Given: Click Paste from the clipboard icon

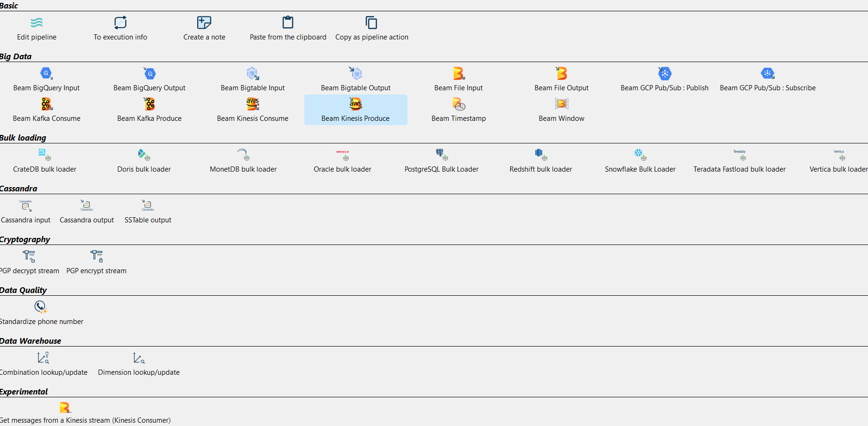Looking at the screenshot, I should 288,23.
